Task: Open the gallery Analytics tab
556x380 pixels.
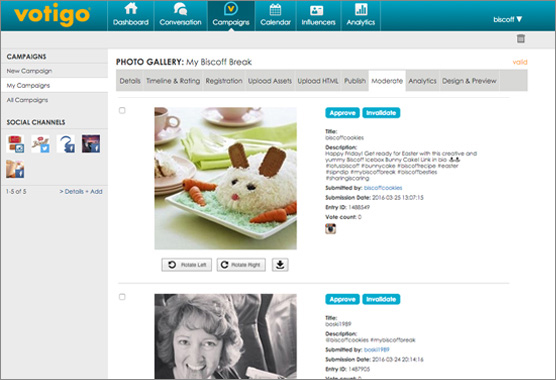Action: coord(422,81)
